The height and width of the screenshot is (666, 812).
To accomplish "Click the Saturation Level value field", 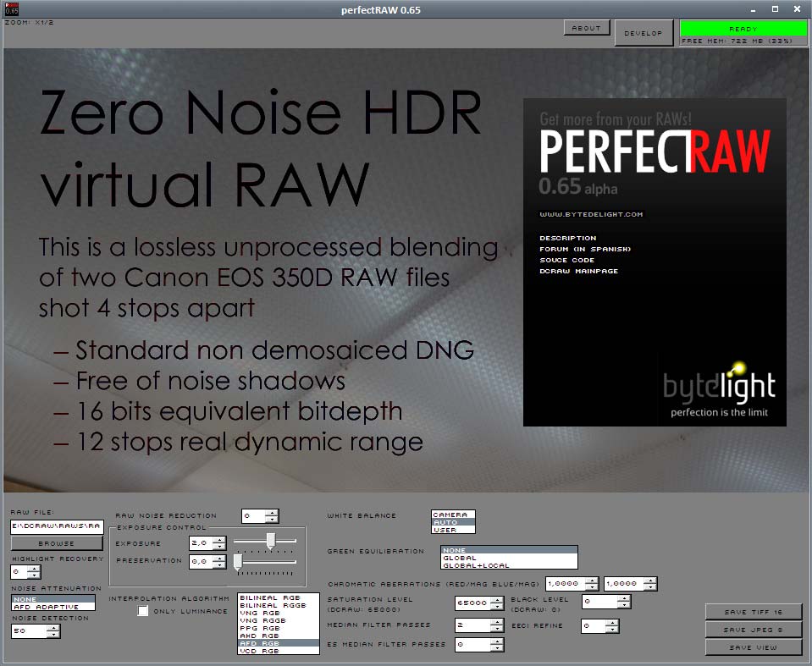I will coord(473,603).
